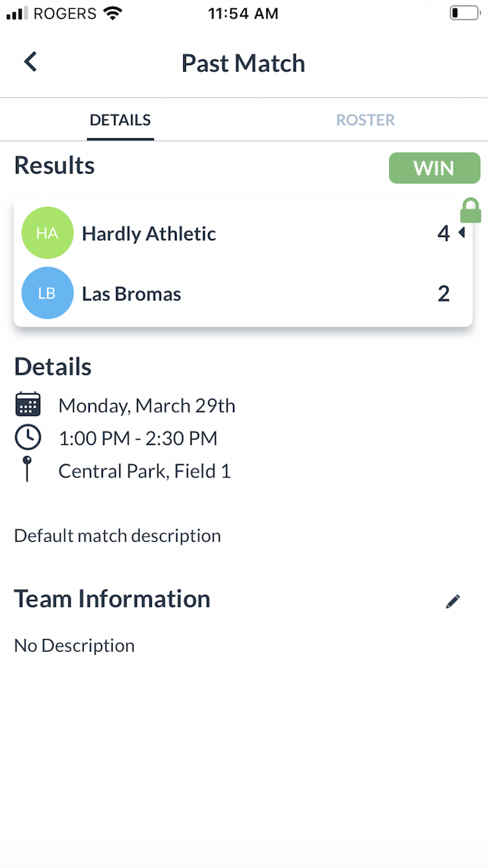Tap the Wi-Fi status icon
488x868 pixels.
tap(111, 13)
